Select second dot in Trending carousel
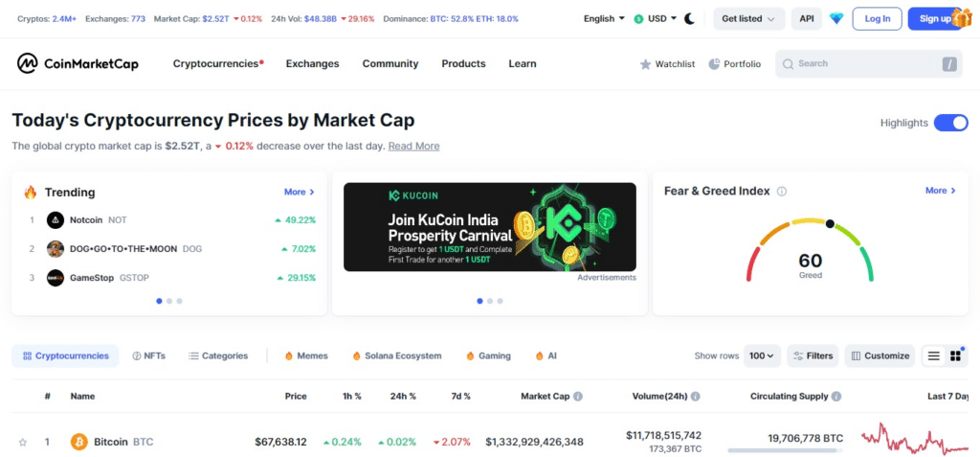 click(x=169, y=301)
